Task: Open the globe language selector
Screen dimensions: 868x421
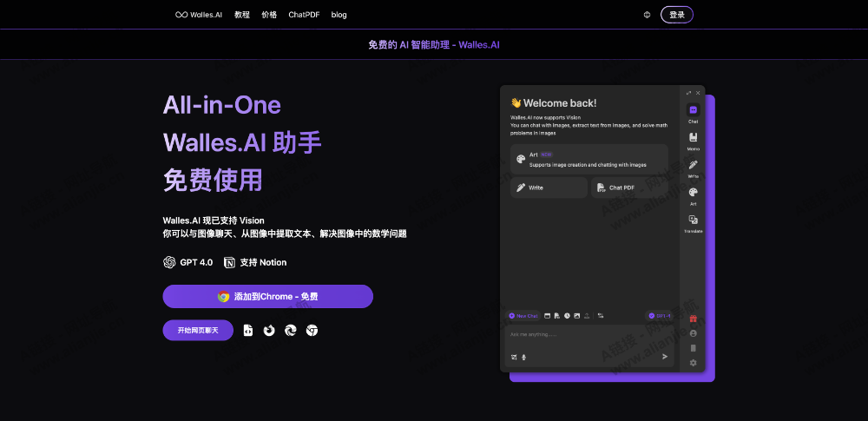Action: point(648,15)
